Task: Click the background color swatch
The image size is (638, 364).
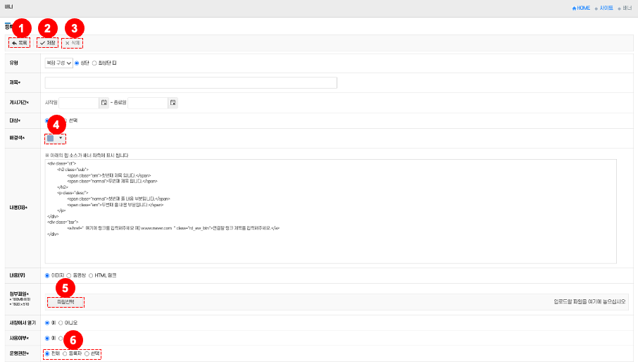Action: (50, 138)
